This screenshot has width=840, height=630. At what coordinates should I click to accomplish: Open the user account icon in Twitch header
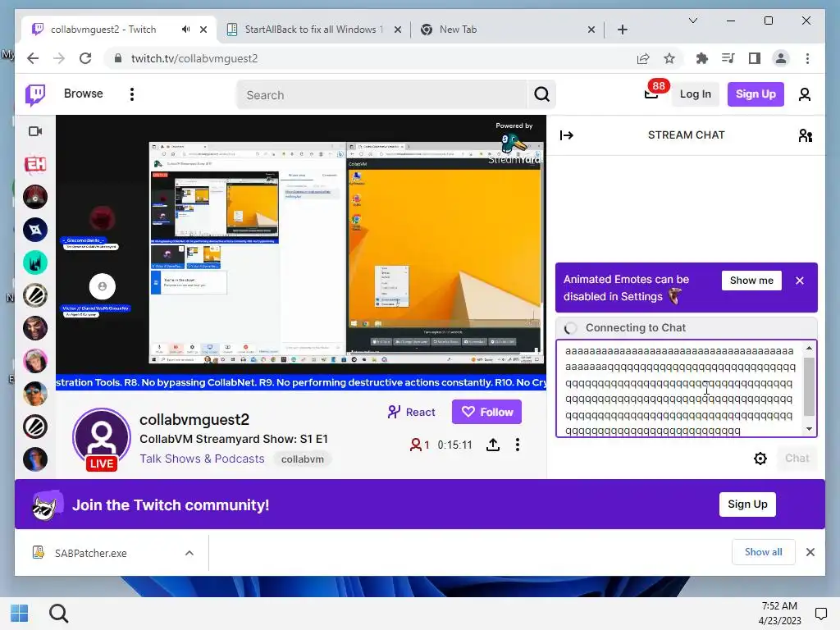coord(804,95)
